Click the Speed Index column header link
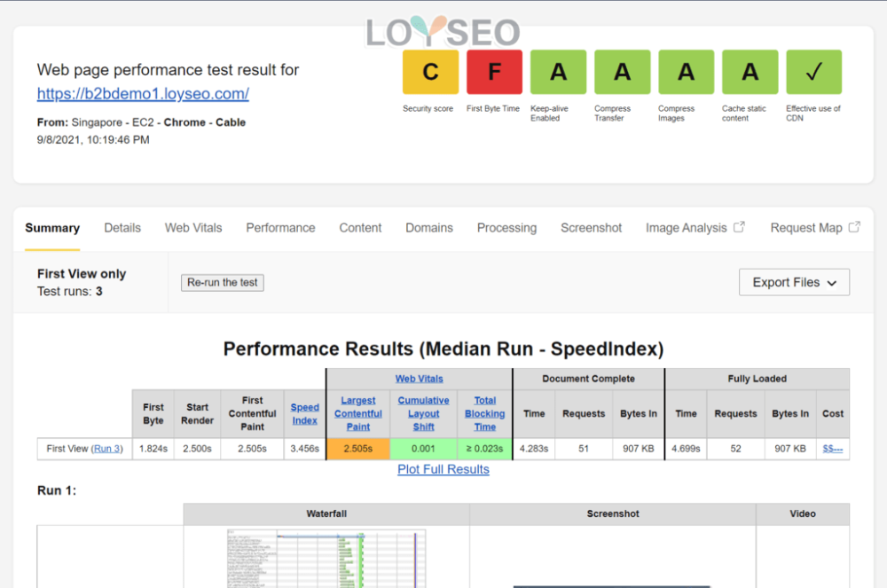The width and height of the screenshot is (887, 588). pos(305,414)
